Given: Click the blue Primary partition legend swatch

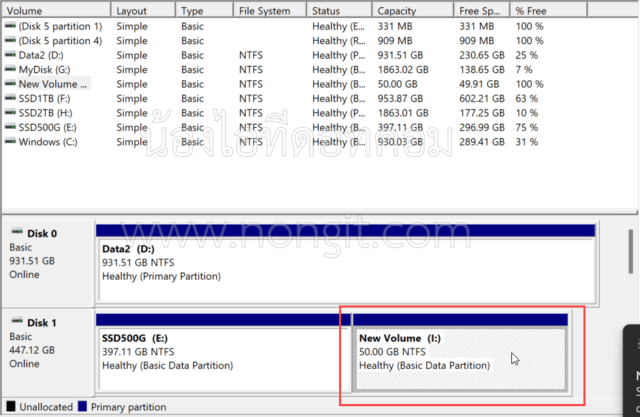Looking at the screenshot, I should click(82, 406).
